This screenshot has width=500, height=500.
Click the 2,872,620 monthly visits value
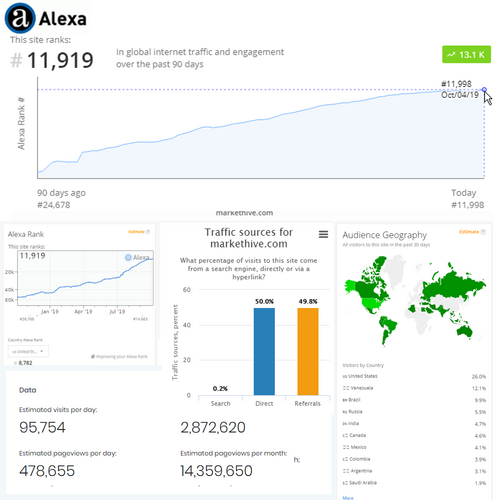tap(213, 427)
